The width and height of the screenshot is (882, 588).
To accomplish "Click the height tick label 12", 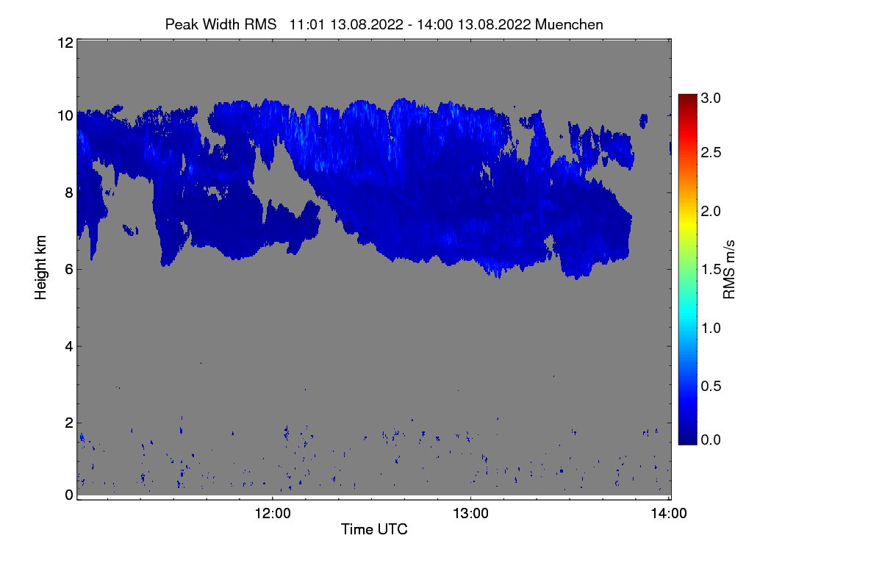I will [65, 43].
